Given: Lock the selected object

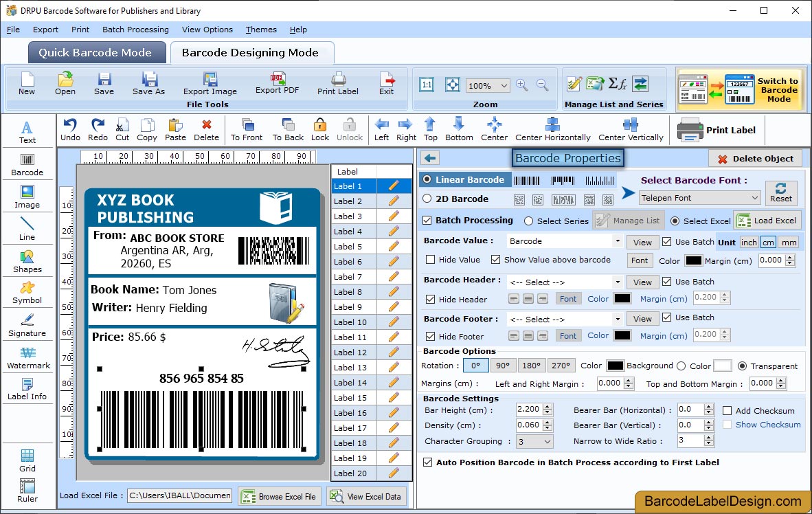Looking at the screenshot, I should coord(320,130).
